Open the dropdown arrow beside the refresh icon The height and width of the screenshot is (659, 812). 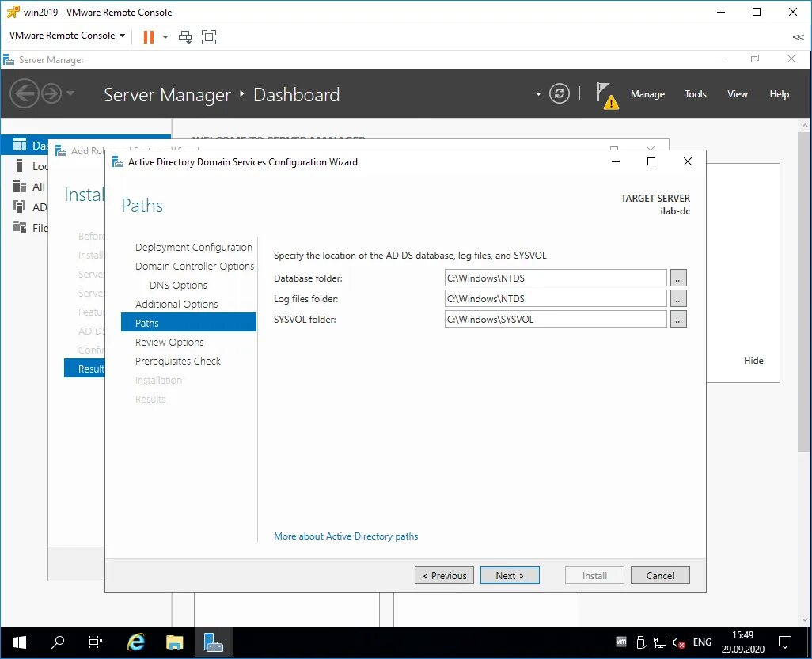pos(538,94)
